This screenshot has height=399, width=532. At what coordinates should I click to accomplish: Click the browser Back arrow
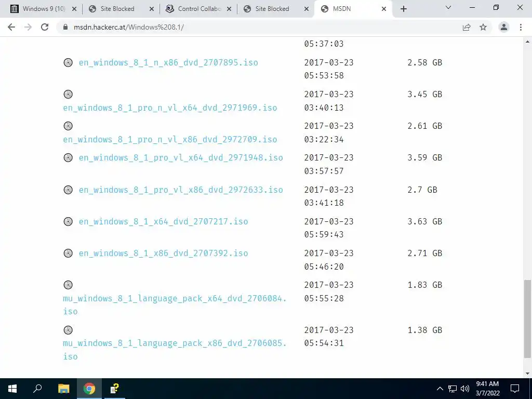pyautogui.click(x=11, y=27)
